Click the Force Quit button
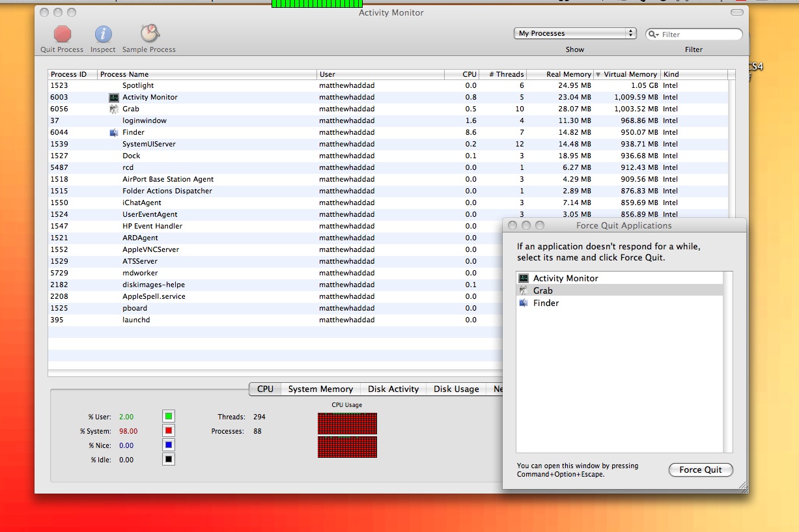 [x=701, y=469]
